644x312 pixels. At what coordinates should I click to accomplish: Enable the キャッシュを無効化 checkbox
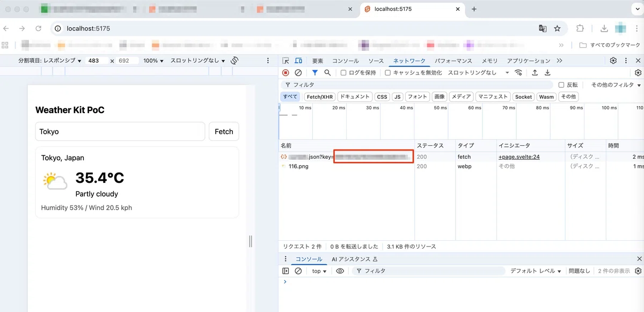coord(387,72)
